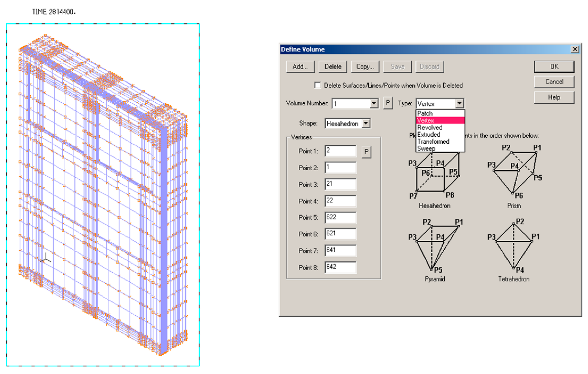Select Sweep option in the Type list
The height and width of the screenshot is (374, 588).
click(426, 148)
